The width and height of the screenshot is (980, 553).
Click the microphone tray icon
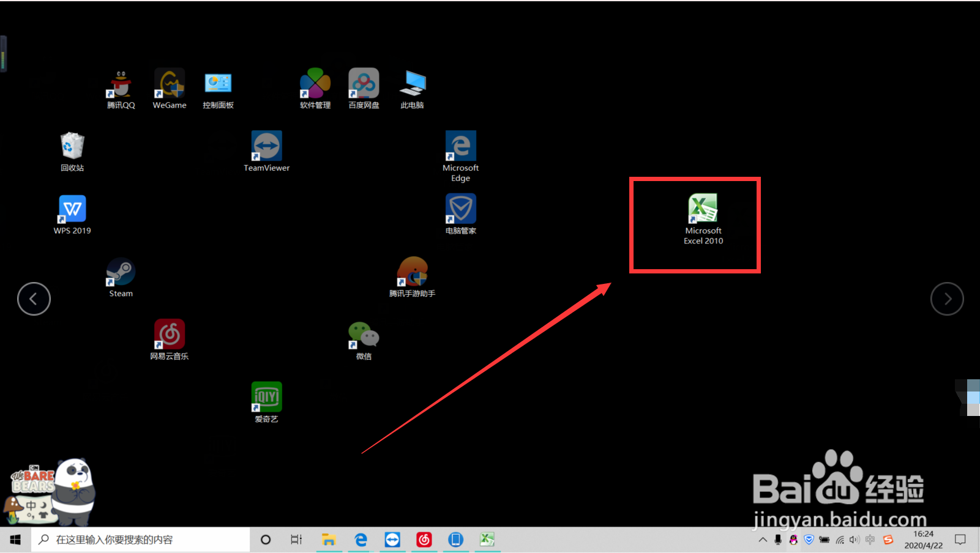tap(778, 540)
